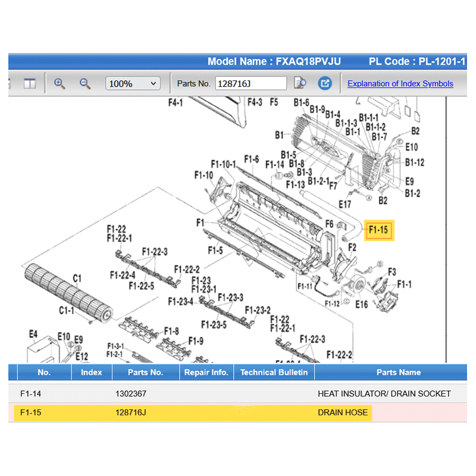Click the Parts Name column header
This screenshot has width=476, height=476.
(398, 372)
